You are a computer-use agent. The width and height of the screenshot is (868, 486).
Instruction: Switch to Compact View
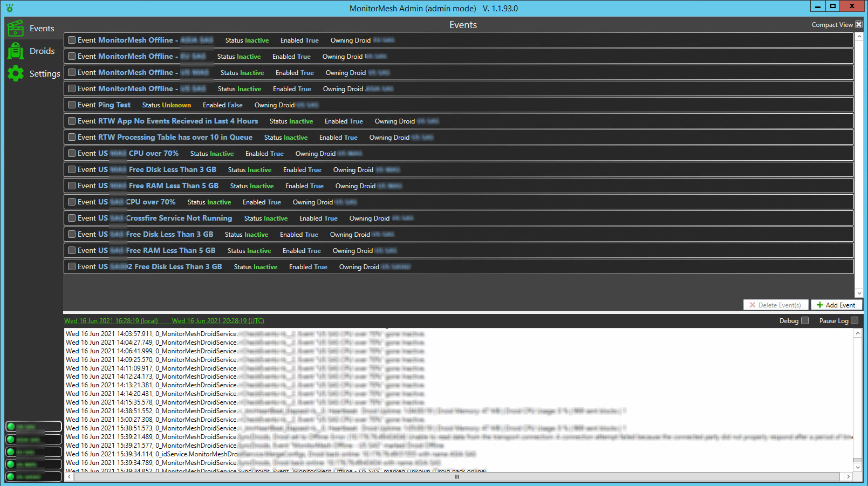[x=832, y=24]
